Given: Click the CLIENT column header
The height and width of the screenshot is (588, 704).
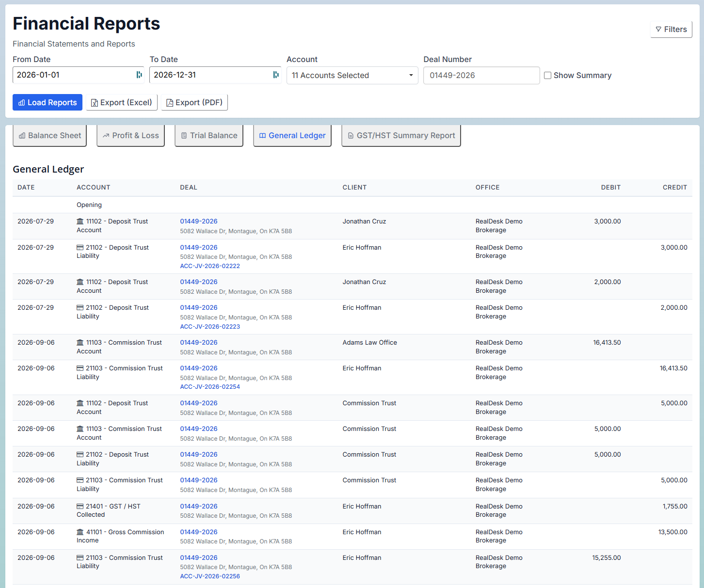Looking at the screenshot, I should 354,188.
